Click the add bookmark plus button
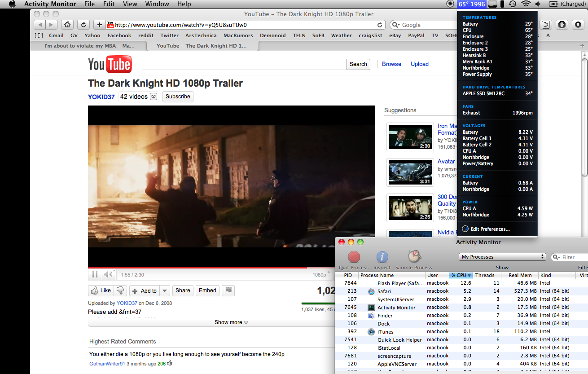This screenshot has width=588, height=374. pyautogui.click(x=99, y=25)
